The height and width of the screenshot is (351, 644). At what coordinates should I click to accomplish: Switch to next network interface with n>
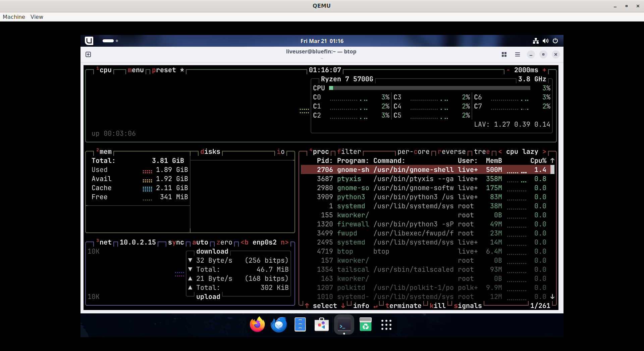pyautogui.click(x=284, y=243)
